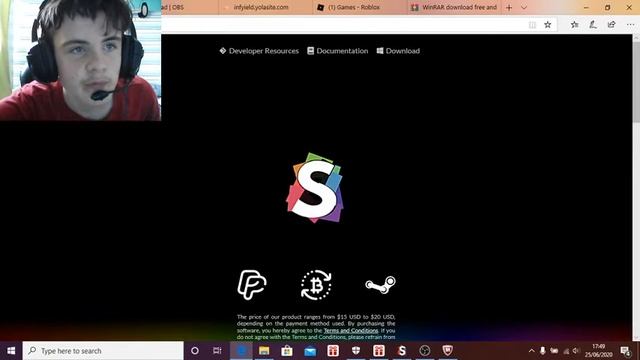Open the white shield taskbar icon

tap(356, 351)
